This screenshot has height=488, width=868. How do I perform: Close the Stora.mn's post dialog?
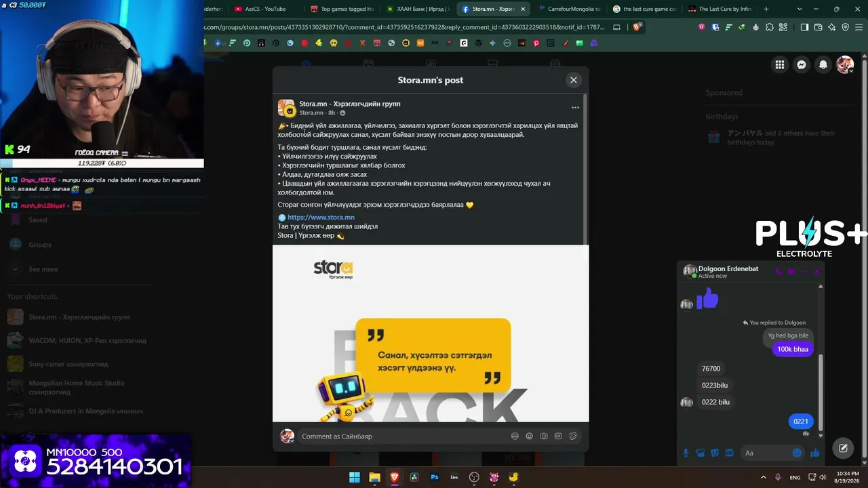coord(574,80)
